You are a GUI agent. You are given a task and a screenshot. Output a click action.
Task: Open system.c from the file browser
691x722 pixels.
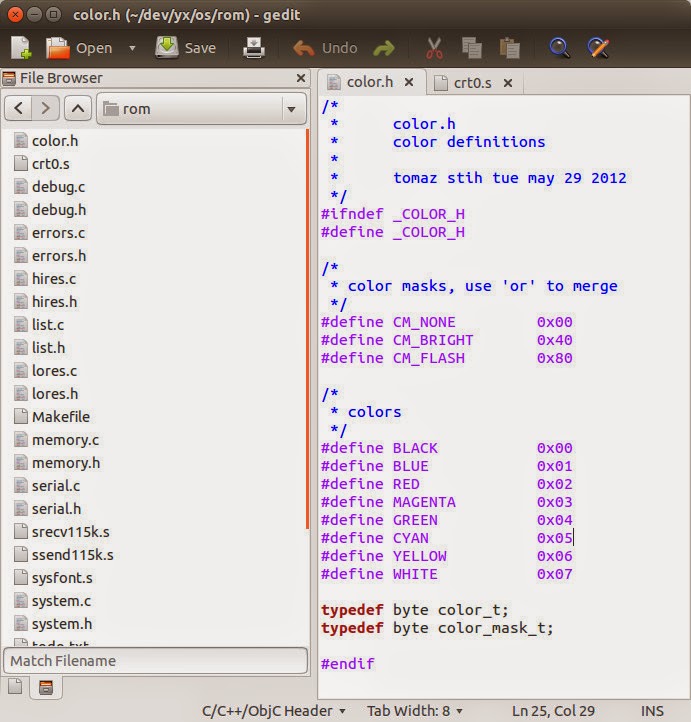click(x=52, y=601)
